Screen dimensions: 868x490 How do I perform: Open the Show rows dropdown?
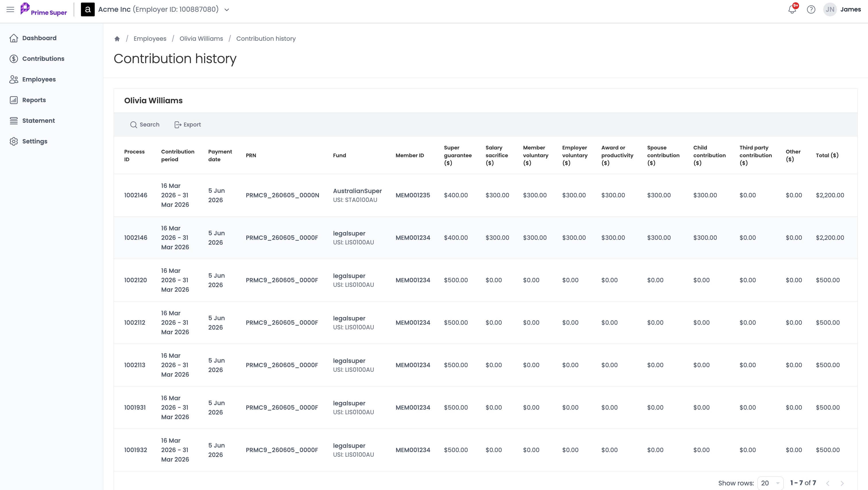pyautogui.click(x=770, y=483)
